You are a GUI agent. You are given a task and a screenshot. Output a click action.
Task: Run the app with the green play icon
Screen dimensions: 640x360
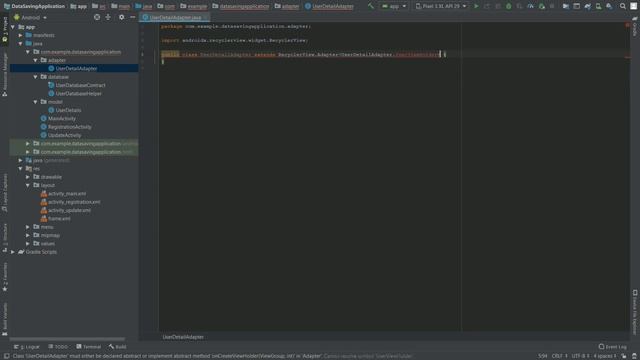click(476, 6)
